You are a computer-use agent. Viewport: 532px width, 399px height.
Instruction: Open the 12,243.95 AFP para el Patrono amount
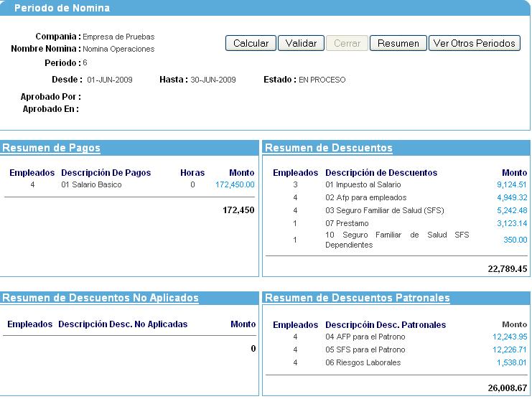click(509, 337)
